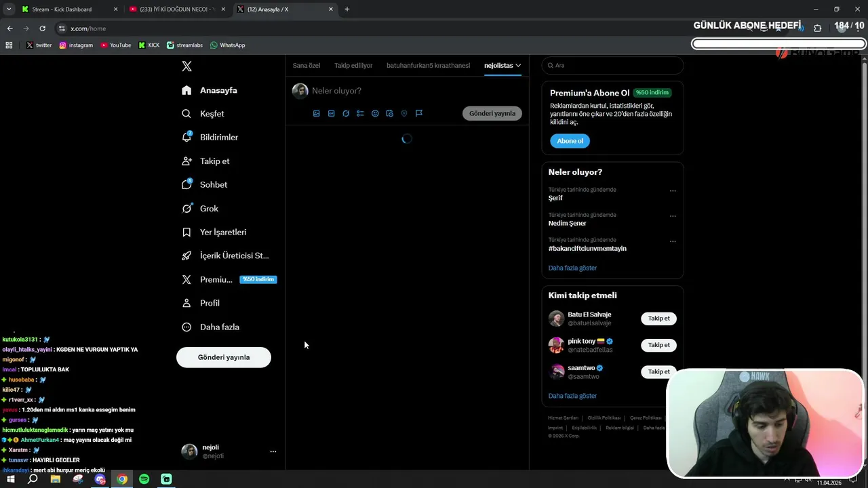
Task: Open Takip et in sidebar
Action: click(205, 161)
